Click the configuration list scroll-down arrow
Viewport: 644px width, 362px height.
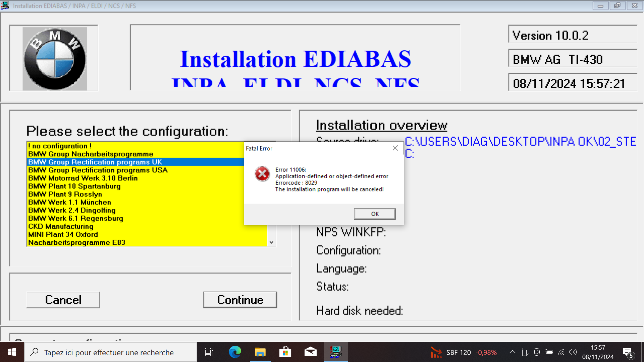[271, 242]
